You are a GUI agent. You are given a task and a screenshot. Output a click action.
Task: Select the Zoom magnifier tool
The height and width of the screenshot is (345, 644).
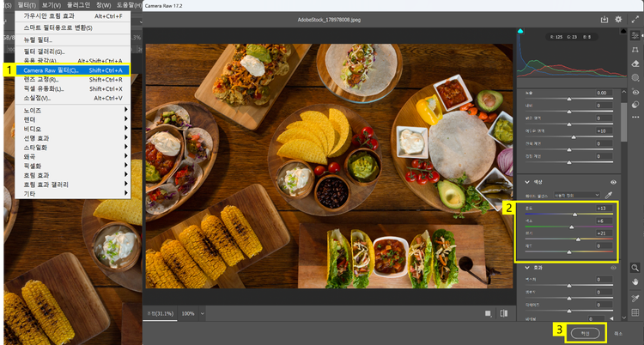click(x=635, y=269)
